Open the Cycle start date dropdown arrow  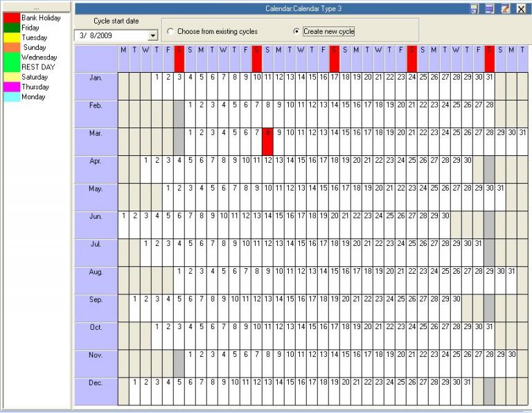[153, 35]
